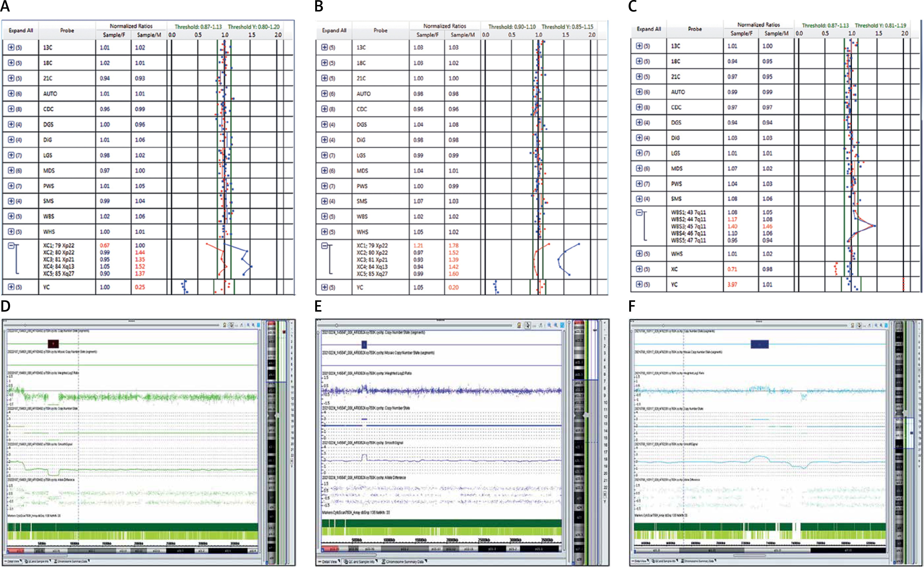The width and height of the screenshot is (924, 567).
Task: Click the zoom magnifier icon in panel F toolbar
Action: 876,325
